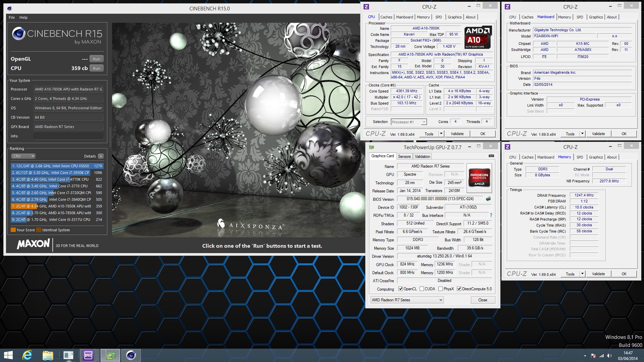Open the Processor #1 selection dropdown
The width and height of the screenshot is (644, 362).
tap(409, 122)
